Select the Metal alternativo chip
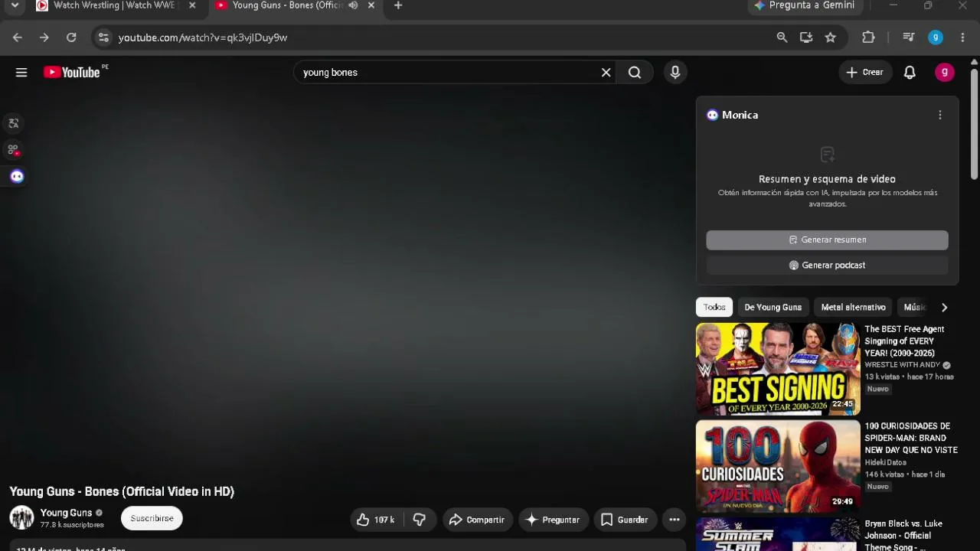The image size is (980, 551). pos(853,307)
